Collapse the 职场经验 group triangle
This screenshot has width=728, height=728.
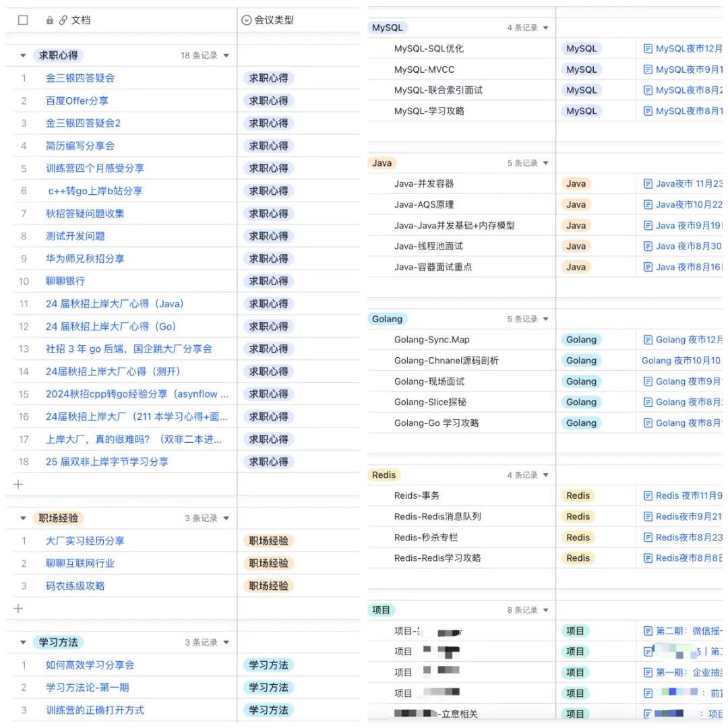click(x=23, y=518)
